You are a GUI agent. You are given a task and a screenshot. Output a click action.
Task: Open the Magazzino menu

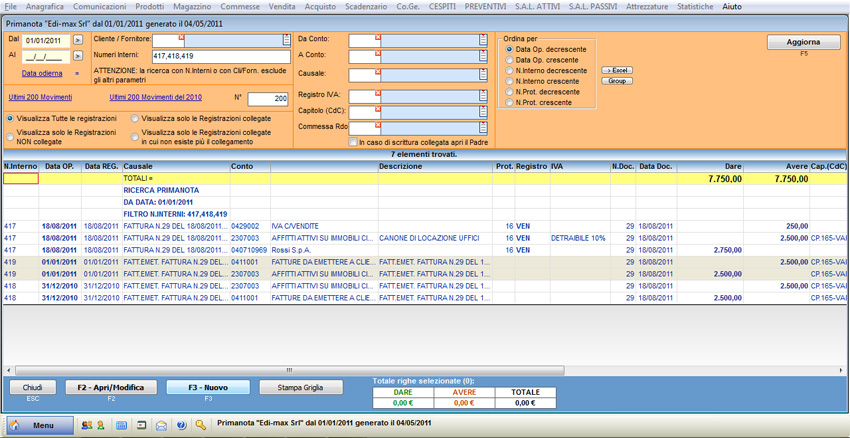(192, 7)
